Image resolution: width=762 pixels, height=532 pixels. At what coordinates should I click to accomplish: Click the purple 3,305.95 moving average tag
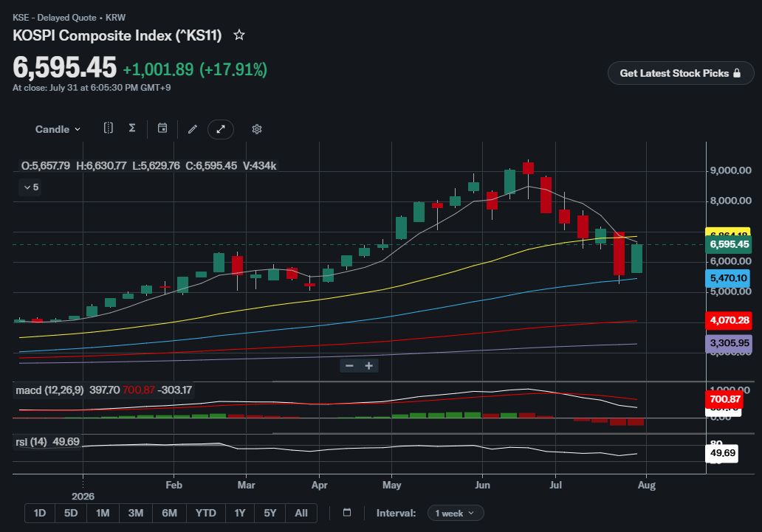tap(729, 343)
